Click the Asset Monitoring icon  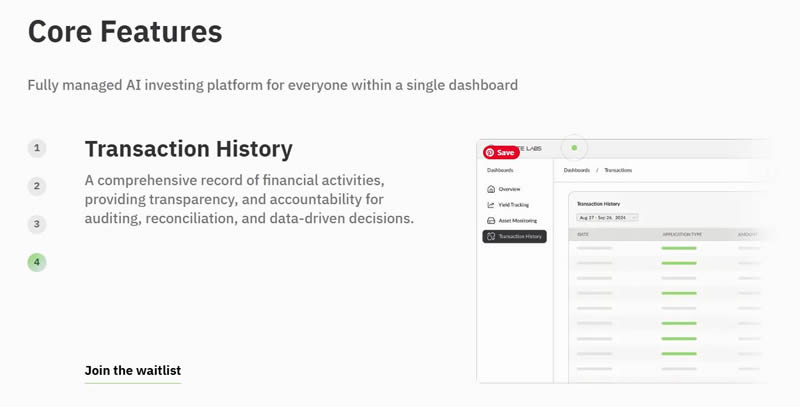[x=491, y=220]
